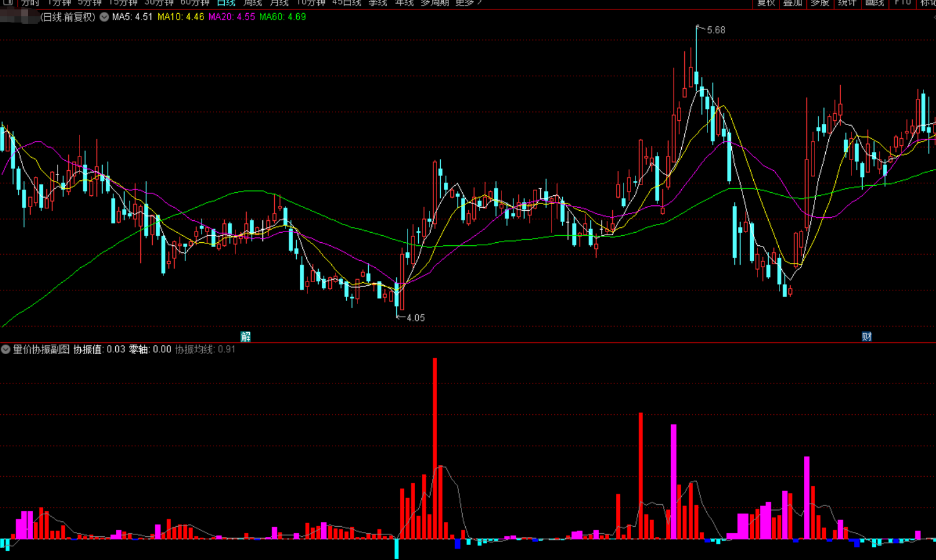Expand the 更多 period options
The width and height of the screenshot is (936, 560).
(x=468, y=3)
